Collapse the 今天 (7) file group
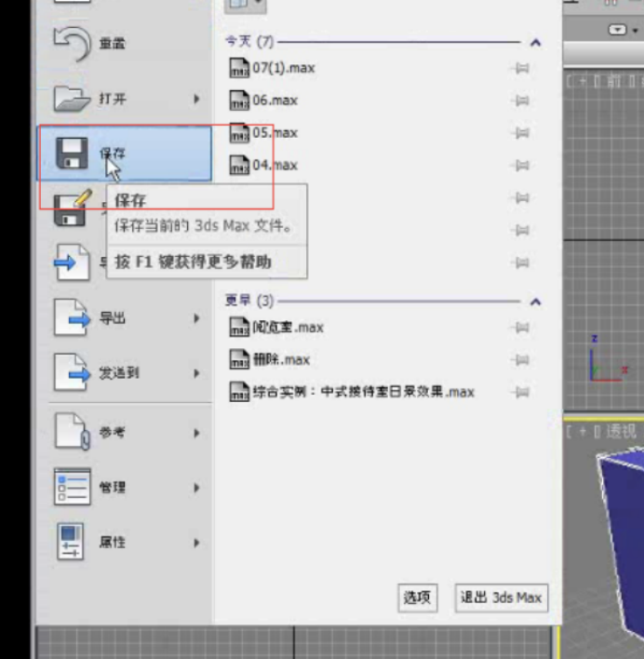This screenshot has height=659, width=644. [x=535, y=43]
